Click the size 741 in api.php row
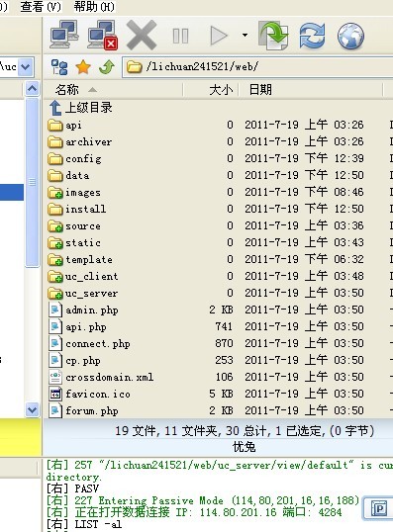393x532 pixels. (224, 326)
